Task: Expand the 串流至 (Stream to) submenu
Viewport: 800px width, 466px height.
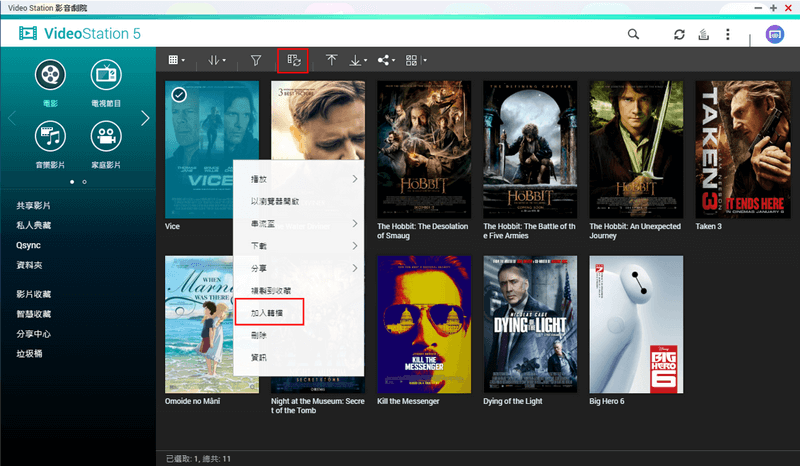Action: click(298, 224)
